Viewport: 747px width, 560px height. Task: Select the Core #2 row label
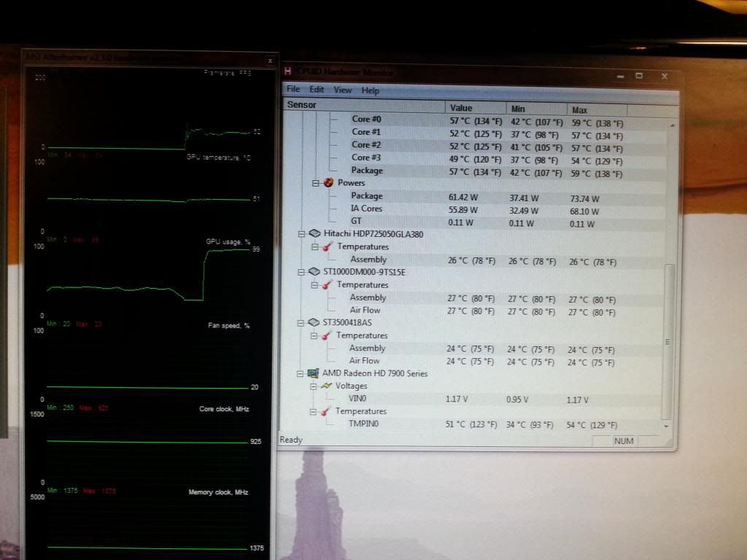(366, 145)
